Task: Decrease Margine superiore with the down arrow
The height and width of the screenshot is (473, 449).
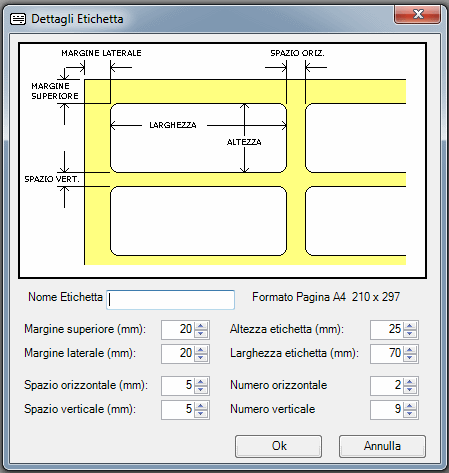Action: click(201, 334)
